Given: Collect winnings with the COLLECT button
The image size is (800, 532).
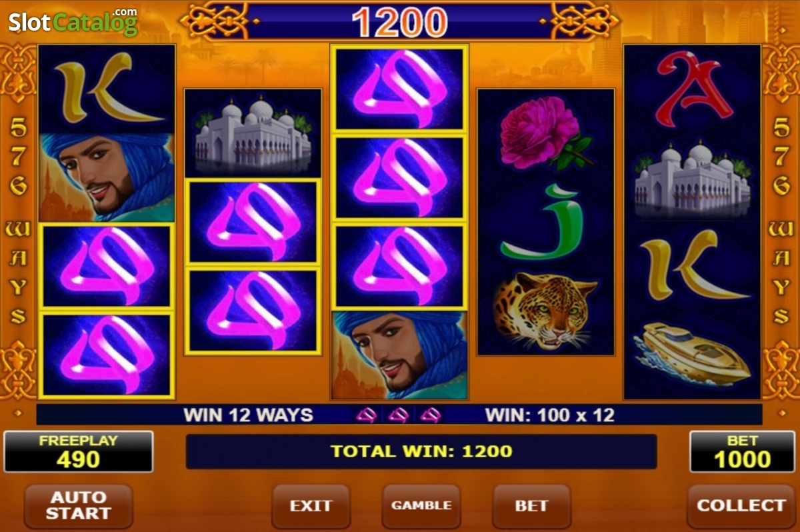Looking at the screenshot, I should coord(741,506).
